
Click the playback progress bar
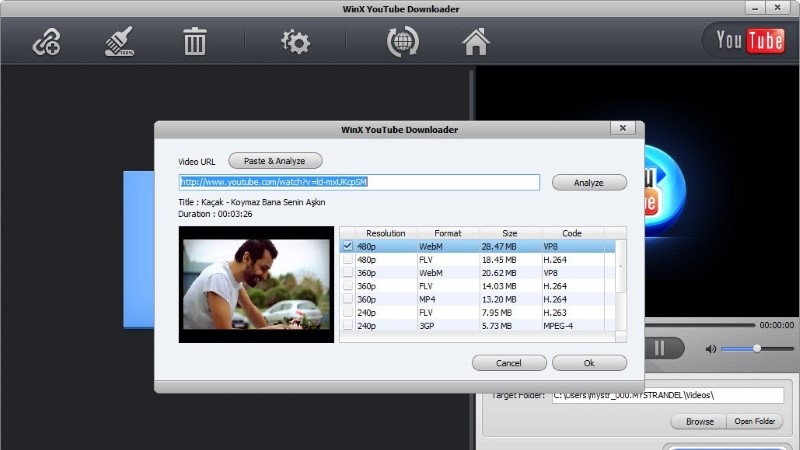pyautogui.click(x=700, y=324)
